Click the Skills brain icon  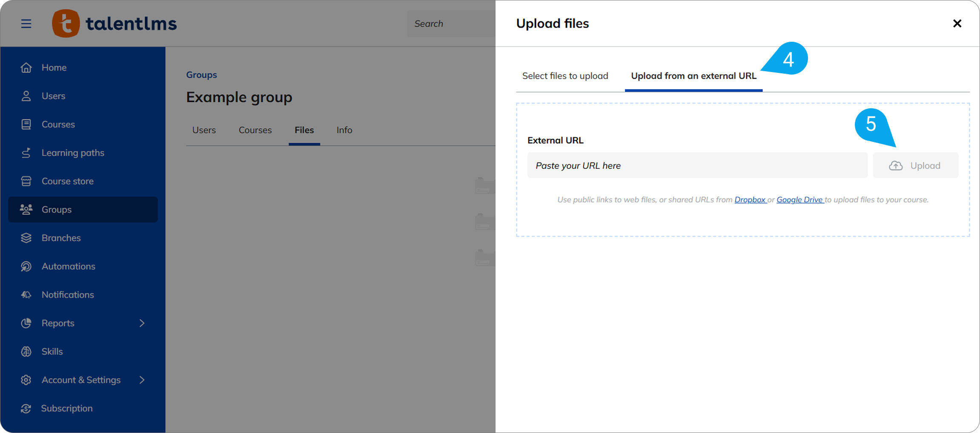26,352
